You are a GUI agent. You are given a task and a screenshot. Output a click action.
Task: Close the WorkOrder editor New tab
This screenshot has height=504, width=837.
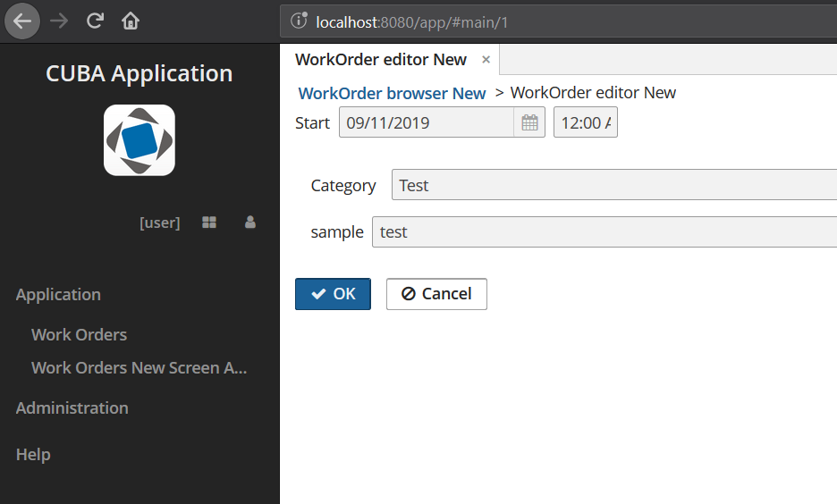tap(486, 59)
